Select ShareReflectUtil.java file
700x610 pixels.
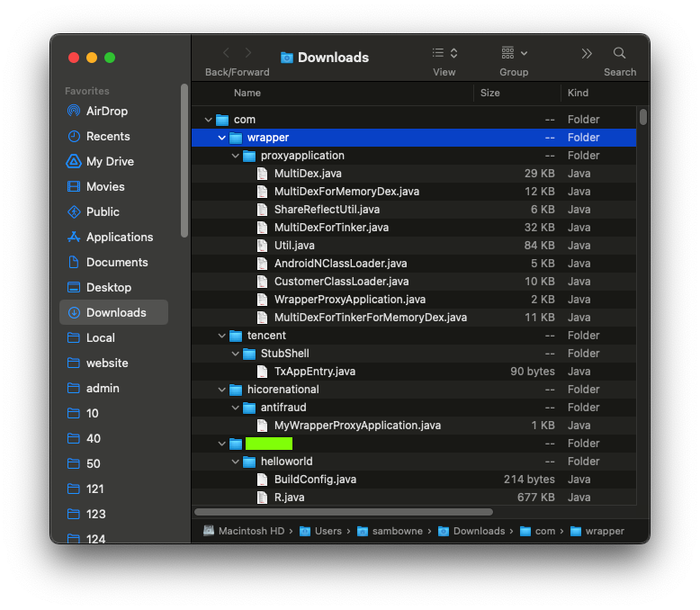click(x=414, y=210)
